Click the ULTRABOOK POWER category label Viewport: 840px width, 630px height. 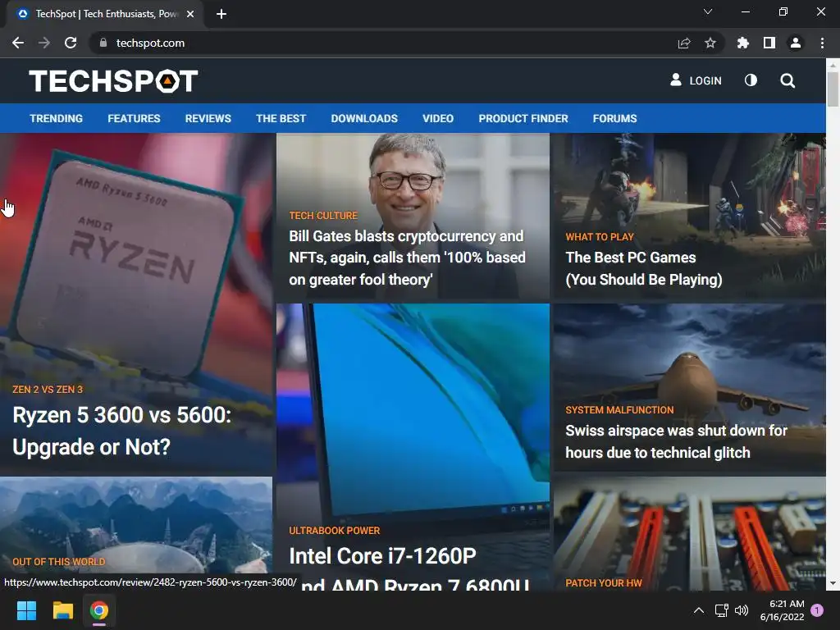(x=335, y=531)
